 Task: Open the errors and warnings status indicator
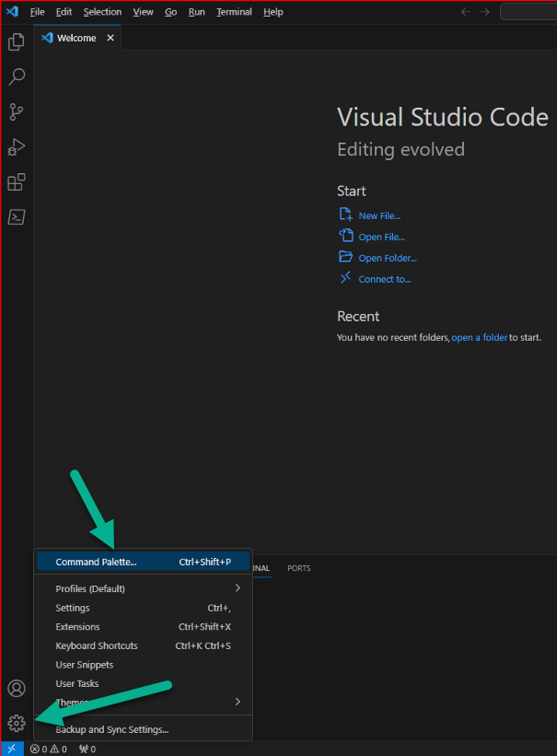coord(48,749)
